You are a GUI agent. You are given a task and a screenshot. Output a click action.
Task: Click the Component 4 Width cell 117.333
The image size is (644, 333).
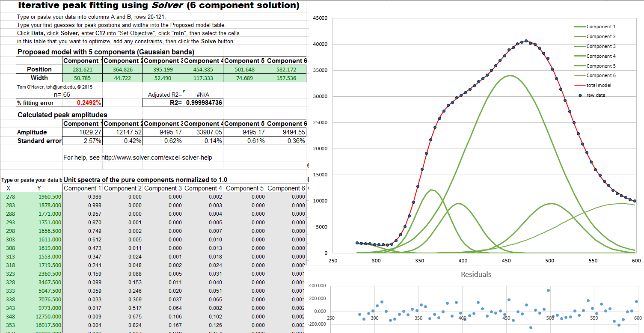coord(203,78)
